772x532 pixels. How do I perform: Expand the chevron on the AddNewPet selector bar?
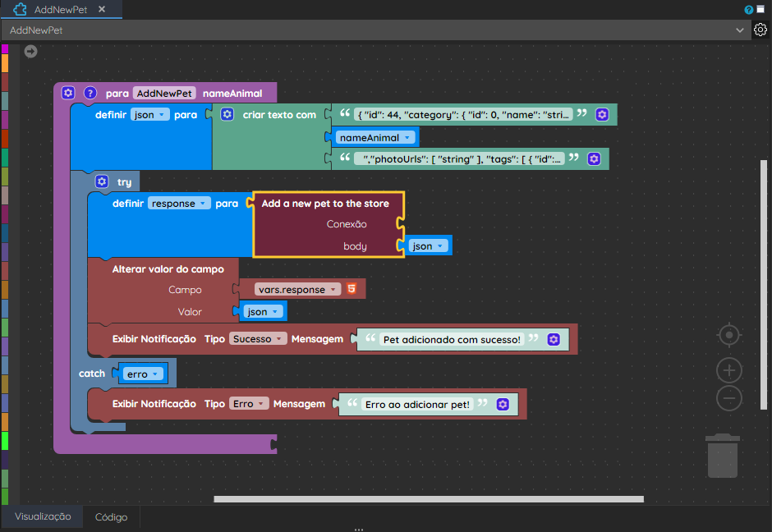click(x=739, y=30)
